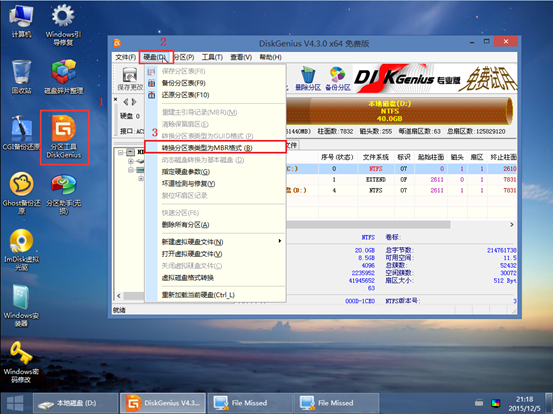Click tree pane scroll left arrow

point(119,296)
